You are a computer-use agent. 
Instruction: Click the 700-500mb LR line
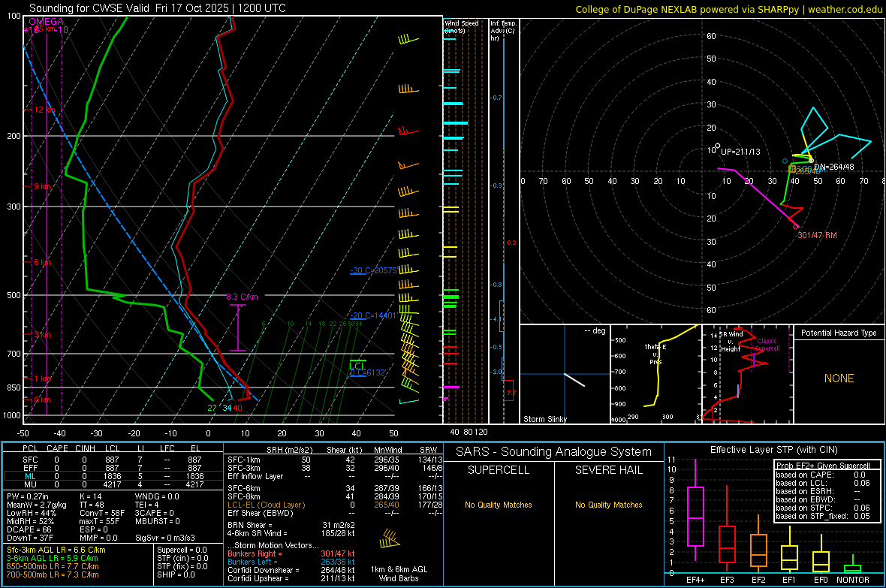(x=53, y=574)
